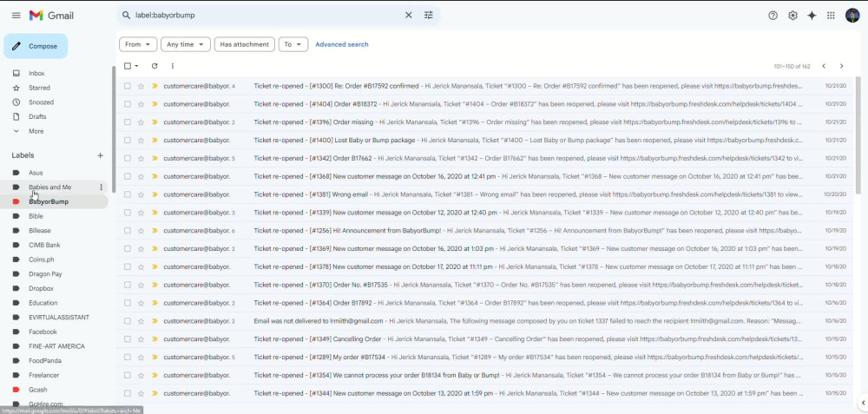This screenshot has width=868, height=414.
Task: Tick the select-all checkbox
Action: [x=128, y=66]
